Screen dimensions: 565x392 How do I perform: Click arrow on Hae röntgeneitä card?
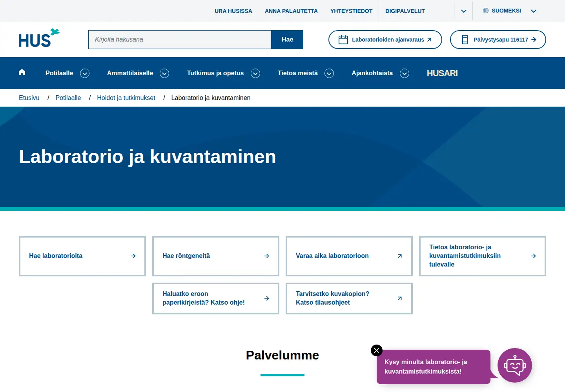267,256
